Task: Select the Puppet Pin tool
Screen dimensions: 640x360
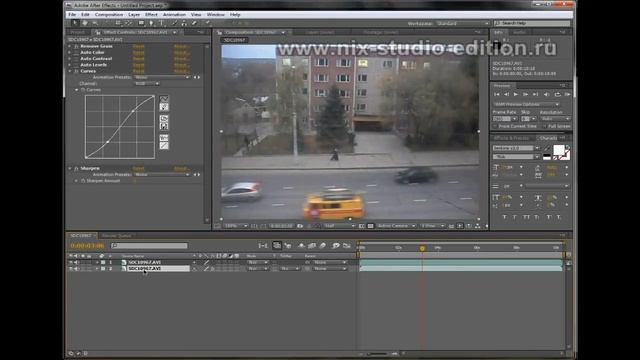Action: [x=207, y=23]
